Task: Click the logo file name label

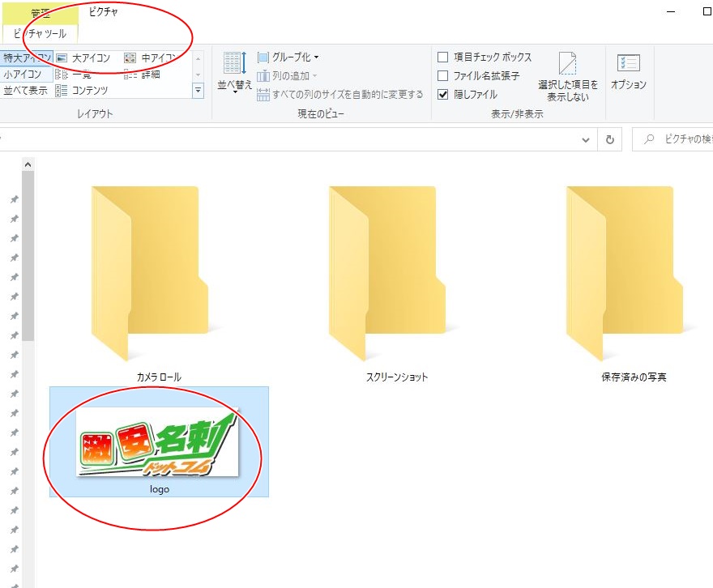Action: coord(159,489)
